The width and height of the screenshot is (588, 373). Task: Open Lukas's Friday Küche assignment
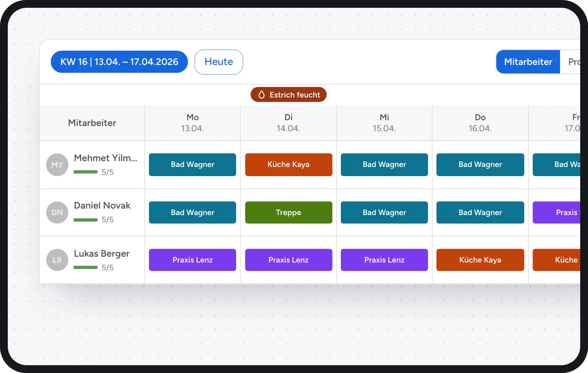(x=556, y=260)
